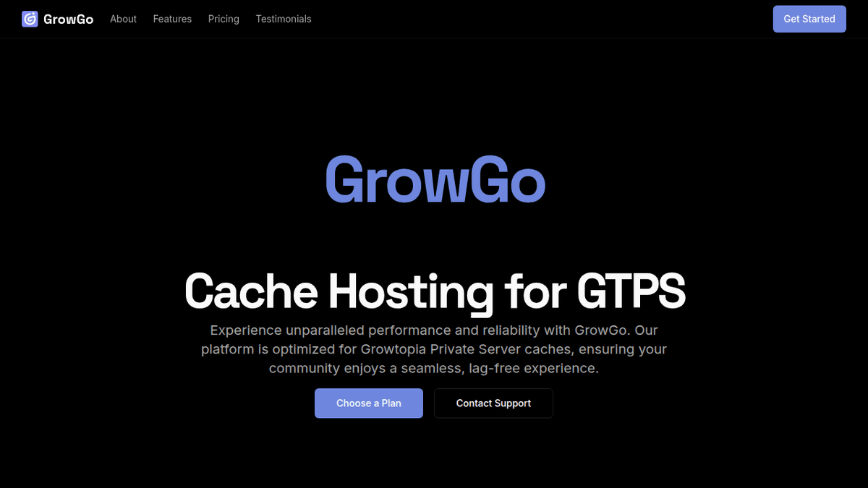This screenshot has width=868, height=488.
Task: Select the GrowGo brand name text in the navbar
Action: [x=69, y=19]
